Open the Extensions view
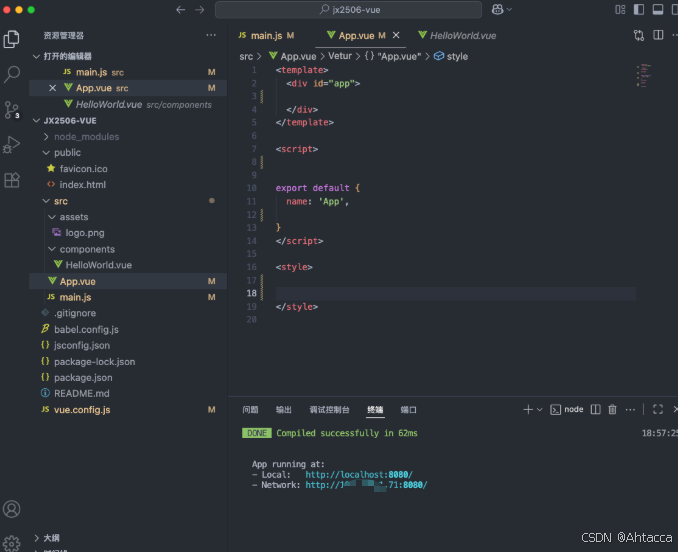 (11, 180)
